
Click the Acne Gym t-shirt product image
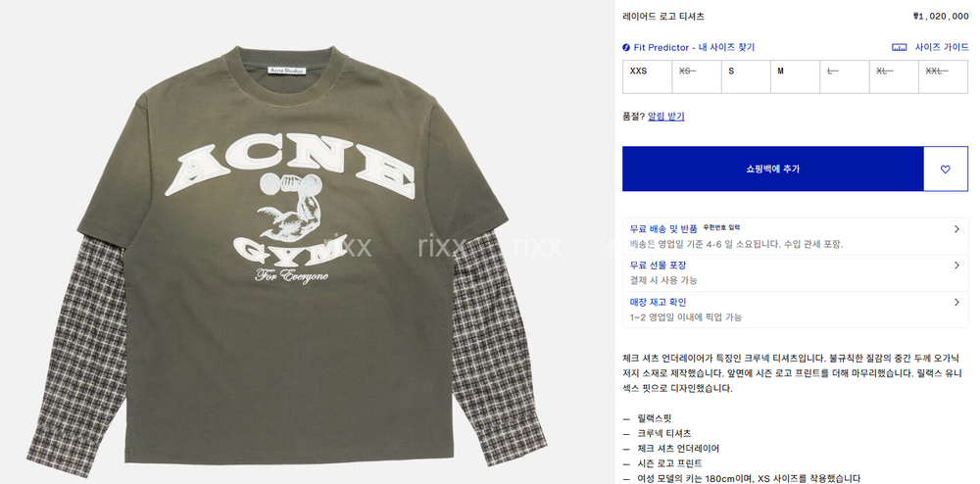pos(287,250)
